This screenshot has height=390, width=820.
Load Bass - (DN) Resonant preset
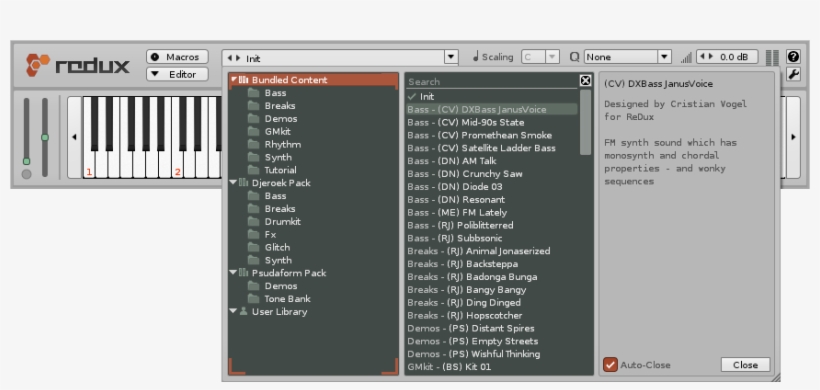pos(492,200)
